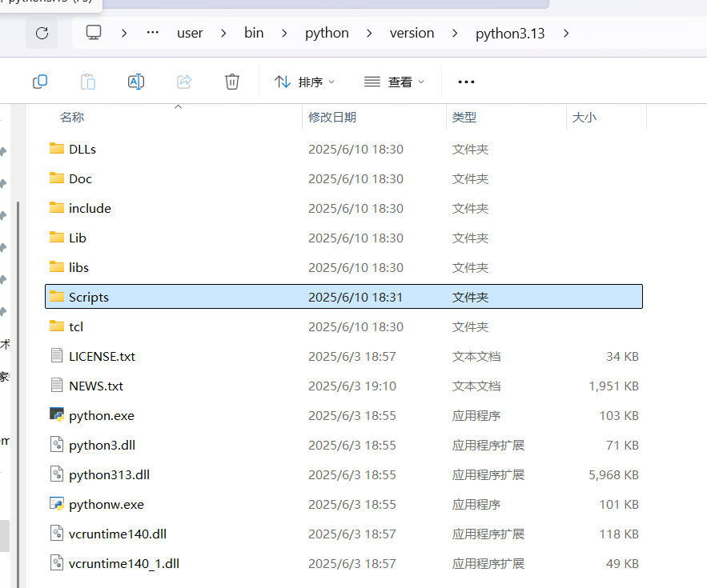The image size is (707, 588).
Task: Click the Lib folder icon
Action: point(57,237)
